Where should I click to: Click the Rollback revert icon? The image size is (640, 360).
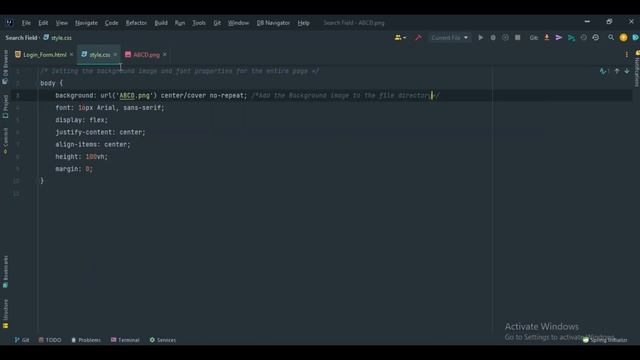[596, 38]
